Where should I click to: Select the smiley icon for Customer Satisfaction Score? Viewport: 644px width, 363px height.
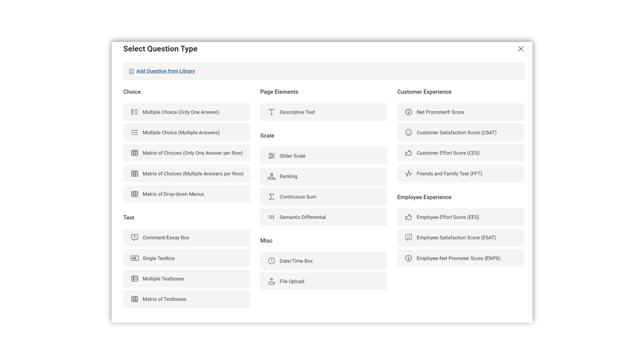pos(409,132)
